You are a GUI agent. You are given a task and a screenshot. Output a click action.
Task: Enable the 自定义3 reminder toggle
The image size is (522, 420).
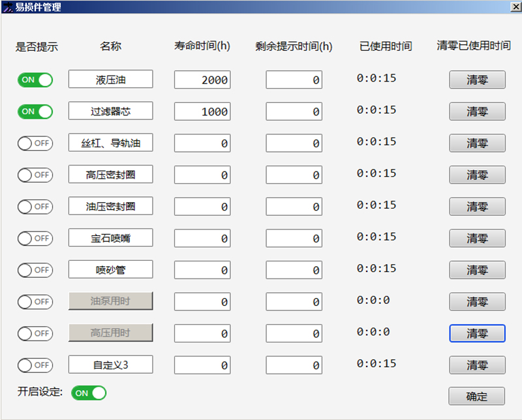point(35,365)
